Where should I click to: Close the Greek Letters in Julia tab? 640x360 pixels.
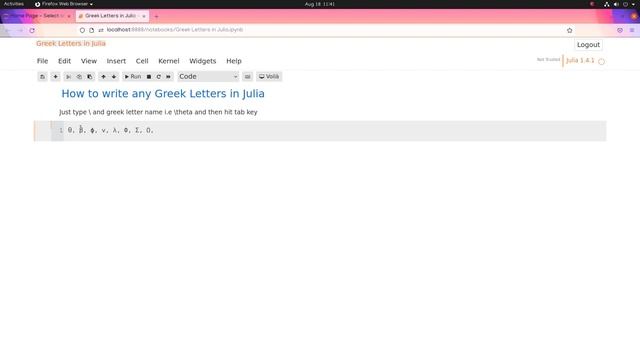click(144, 16)
